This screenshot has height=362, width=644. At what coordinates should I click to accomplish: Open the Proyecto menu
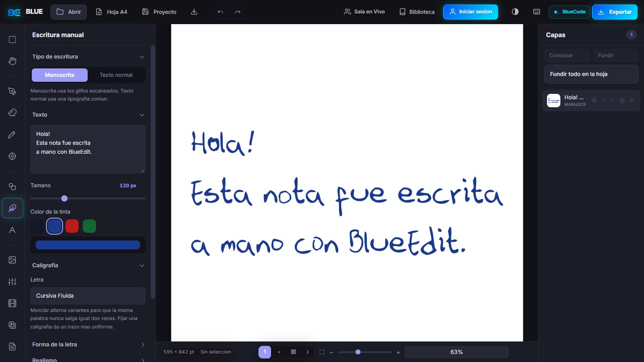tap(159, 12)
